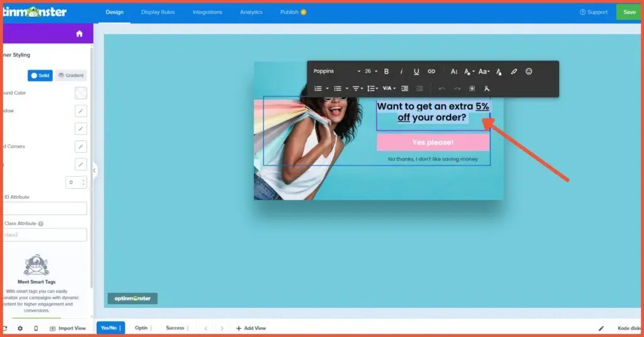Select the Solid background option
Image resolution: width=644 pixels, height=337 pixels.
(40, 75)
